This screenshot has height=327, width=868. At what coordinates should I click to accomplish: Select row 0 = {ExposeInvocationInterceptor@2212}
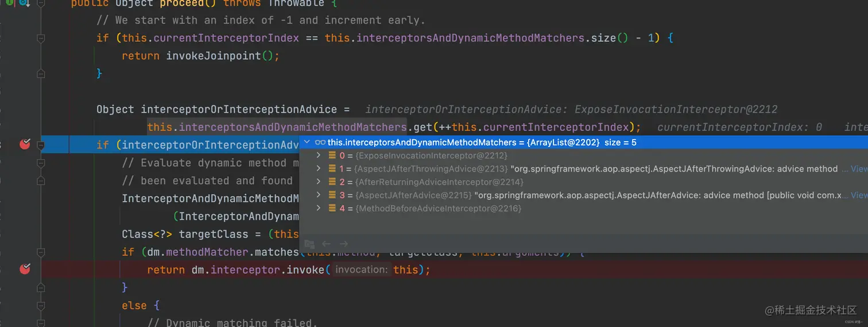584,155
